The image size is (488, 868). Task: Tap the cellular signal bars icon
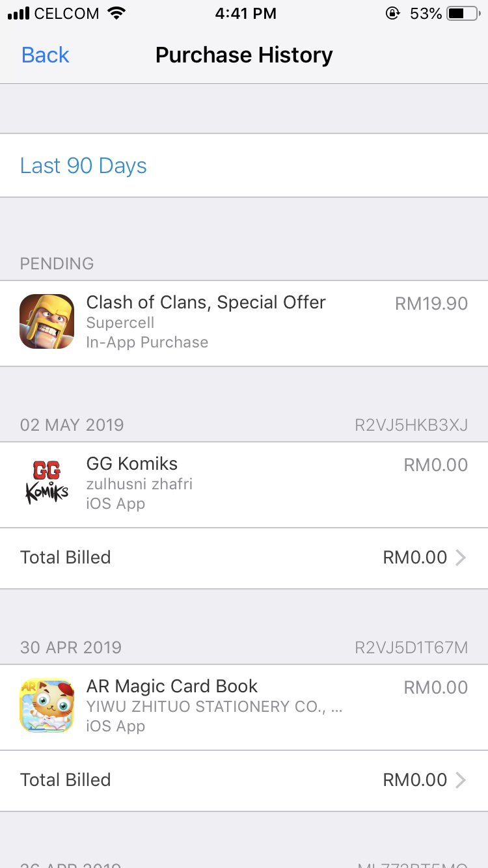(18, 13)
